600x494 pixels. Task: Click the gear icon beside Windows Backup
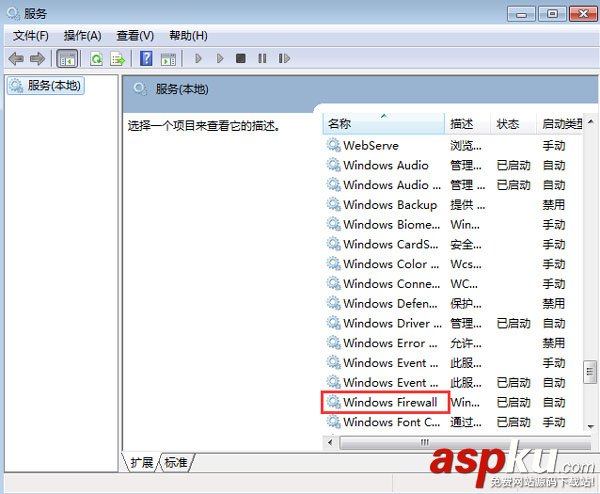pos(334,205)
